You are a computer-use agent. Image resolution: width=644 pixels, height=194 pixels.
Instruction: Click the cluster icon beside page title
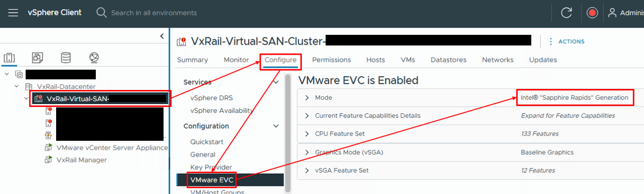coord(182,42)
